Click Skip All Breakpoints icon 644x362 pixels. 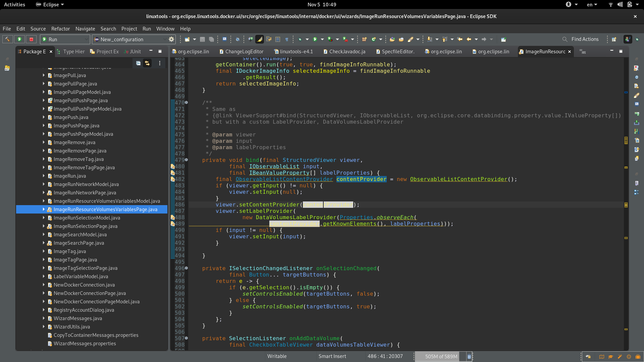click(237, 39)
